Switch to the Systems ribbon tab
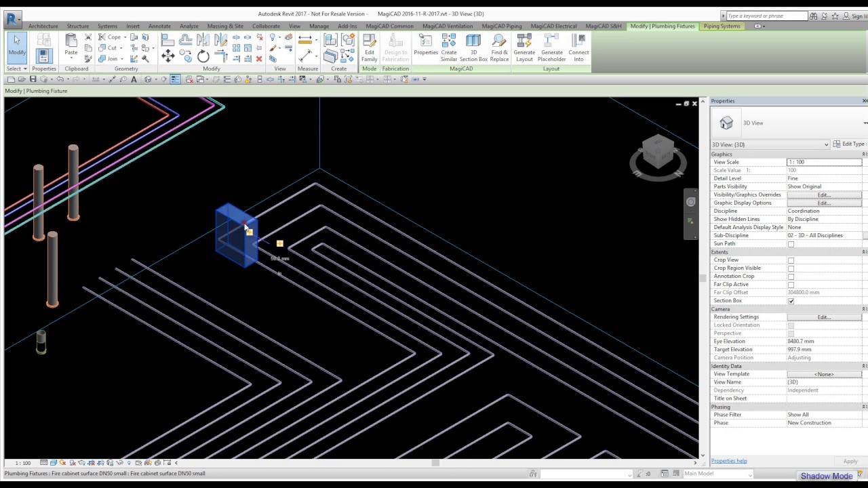868x488 pixels. pyautogui.click(x=107, y=26)
